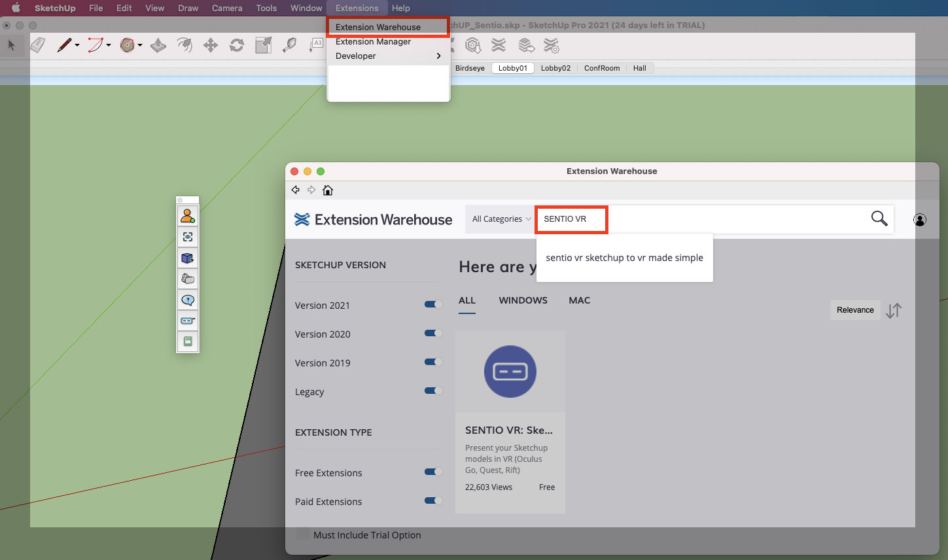Check Must Include Trial Option
The height and width of the screenshot is (560, 948).
[x=303, y=534]
